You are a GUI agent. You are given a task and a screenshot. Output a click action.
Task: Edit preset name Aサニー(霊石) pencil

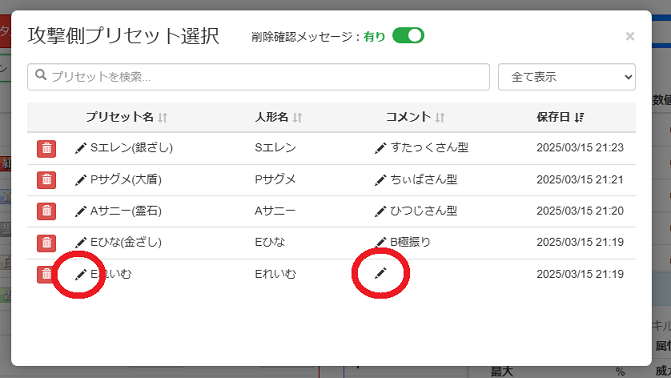pyautogui.click(x=80, y=211)
